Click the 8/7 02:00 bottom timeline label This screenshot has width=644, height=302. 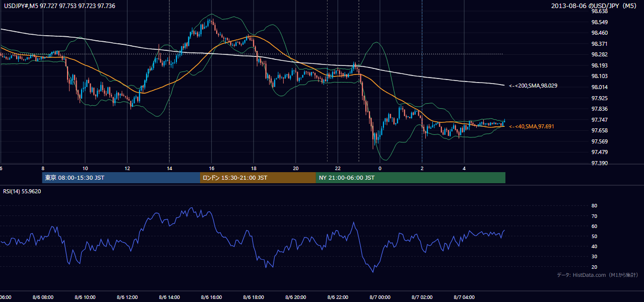pos(422,297)
